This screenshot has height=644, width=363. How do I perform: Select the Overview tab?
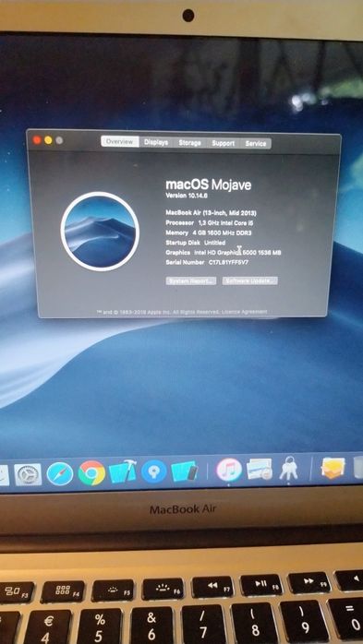click(120, 142)
